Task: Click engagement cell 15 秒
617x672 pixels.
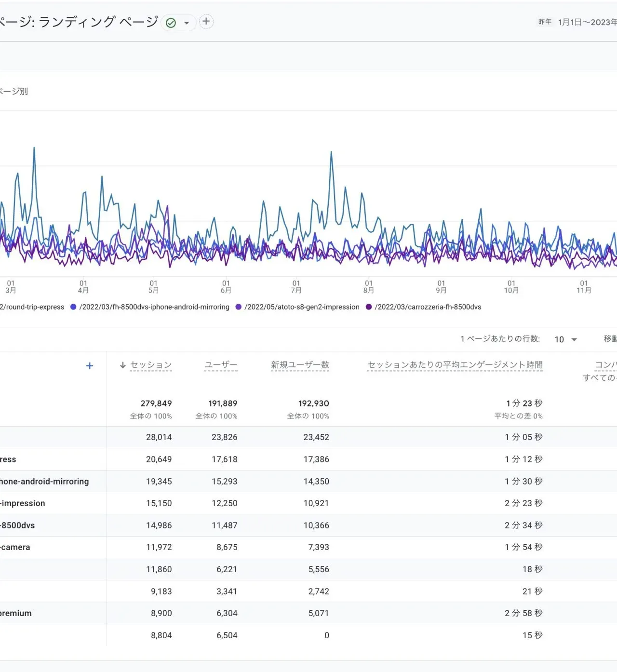Action: tap(533, 635)
